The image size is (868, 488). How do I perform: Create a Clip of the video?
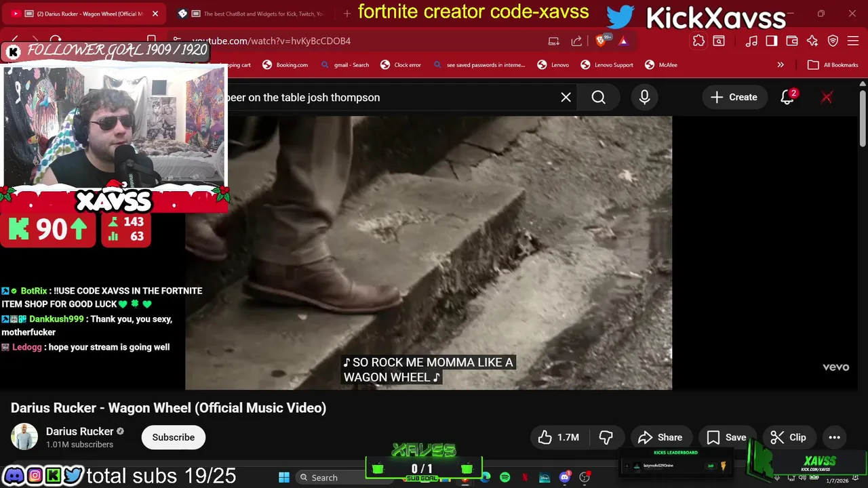point(789,437)
